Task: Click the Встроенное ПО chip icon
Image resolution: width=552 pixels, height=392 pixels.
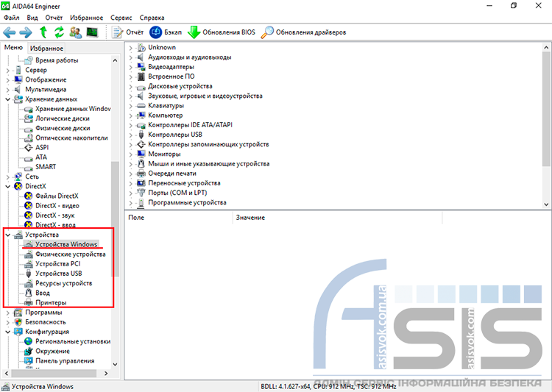Action: 141,76
